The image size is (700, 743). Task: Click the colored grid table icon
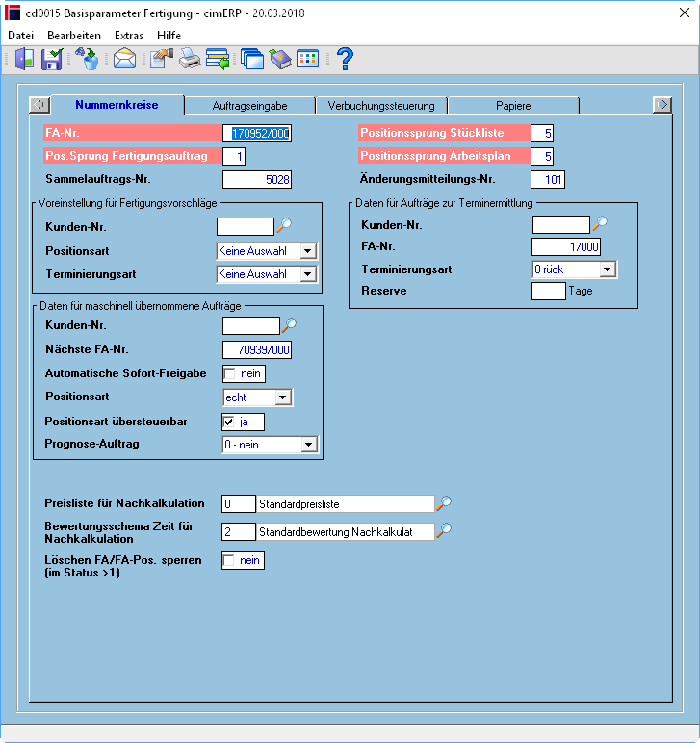pos(307,60)
